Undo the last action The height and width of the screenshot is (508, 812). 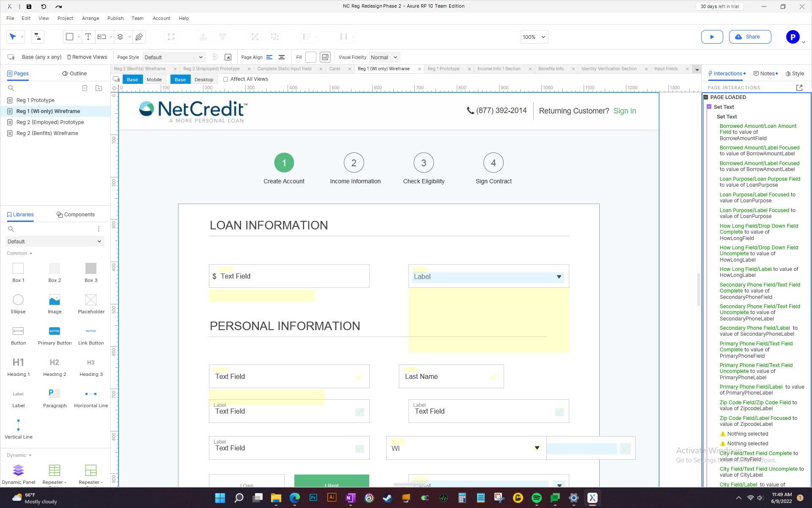(x=44, y=6)
